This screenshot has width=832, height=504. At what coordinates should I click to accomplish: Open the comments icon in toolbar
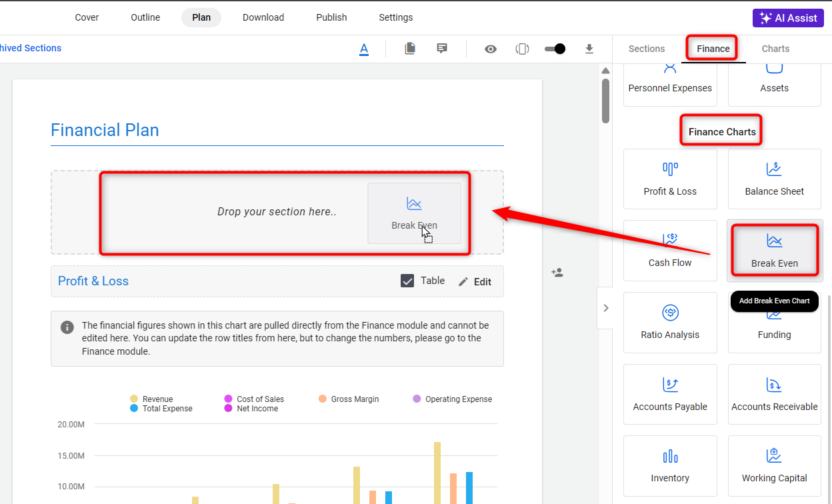click(x=441, y=48)
